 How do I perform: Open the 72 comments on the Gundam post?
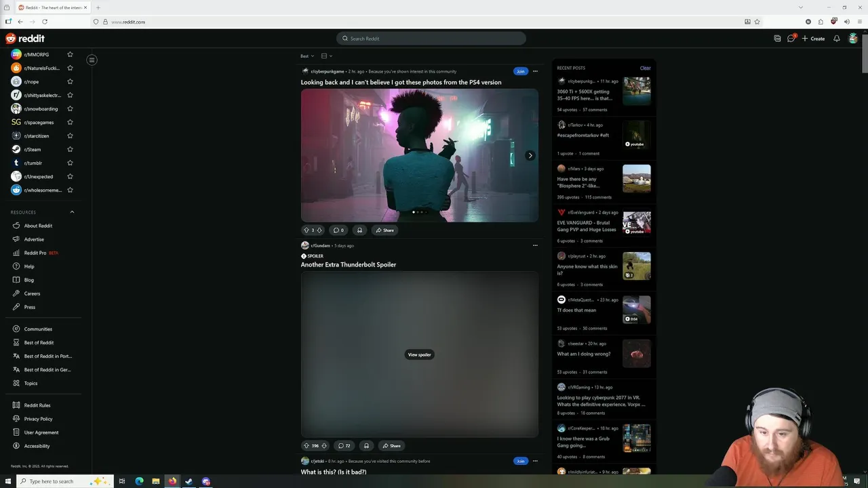coord(344,446)
